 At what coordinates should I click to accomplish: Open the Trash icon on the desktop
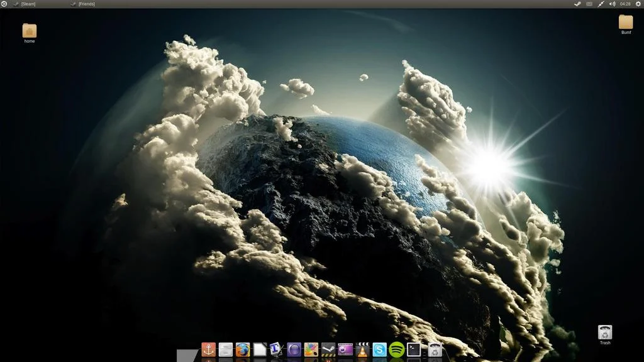click(x=605, y=333)
